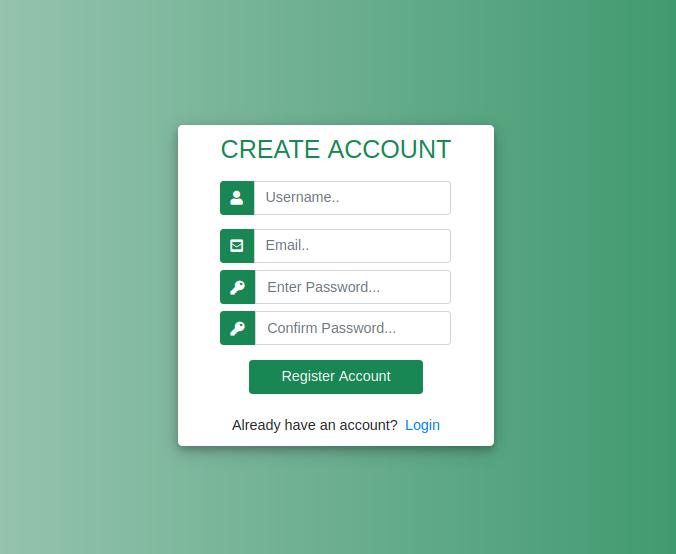676x554 pixels.
Task: Click the envelope icon beside Email
Action: [237, 246]
